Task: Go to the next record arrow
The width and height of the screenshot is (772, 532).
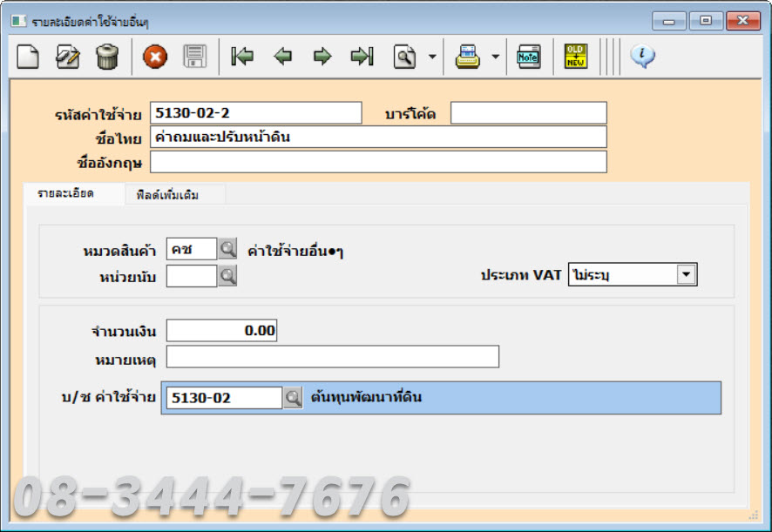Action: click(322, 56)
